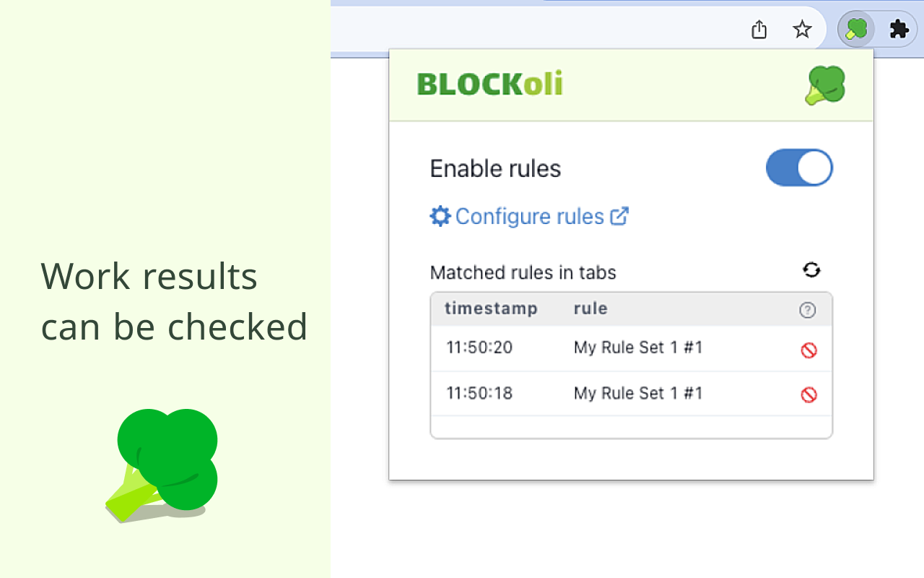Click the gear icon beside Configure rules
The height and width of the screenshot is (578, 924).
440,215
